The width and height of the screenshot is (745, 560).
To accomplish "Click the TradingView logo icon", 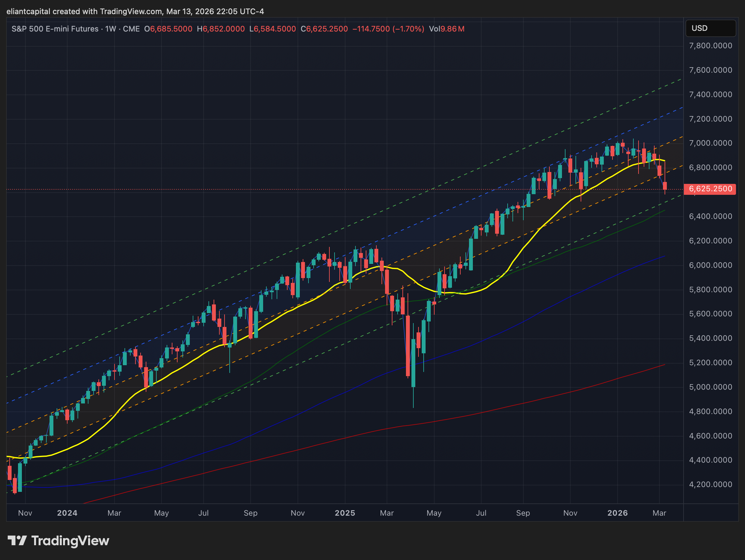I will coord(17,541).
